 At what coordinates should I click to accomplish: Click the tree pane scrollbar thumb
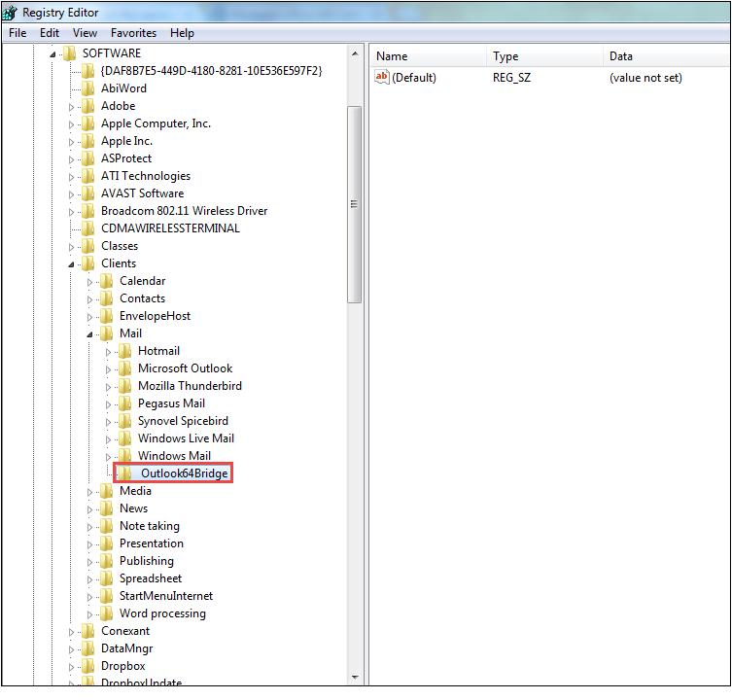tap(354, 204)
